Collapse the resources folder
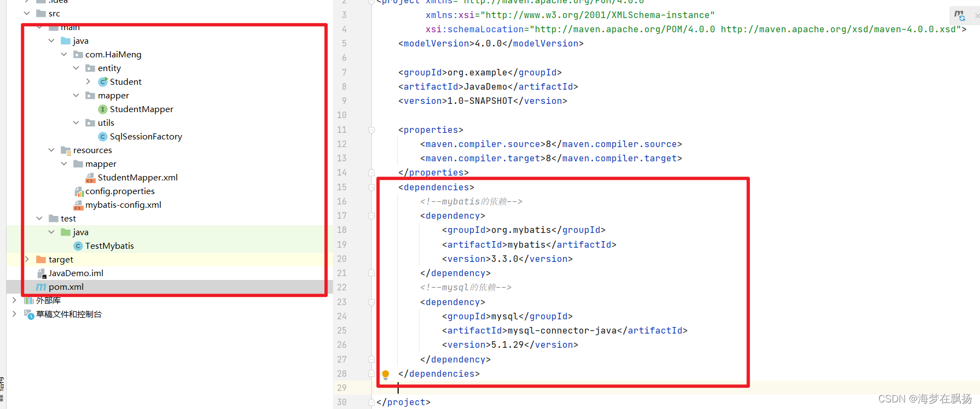Image resolution: width=980 pixels, height=409 pixels. [x=51, y=150]
